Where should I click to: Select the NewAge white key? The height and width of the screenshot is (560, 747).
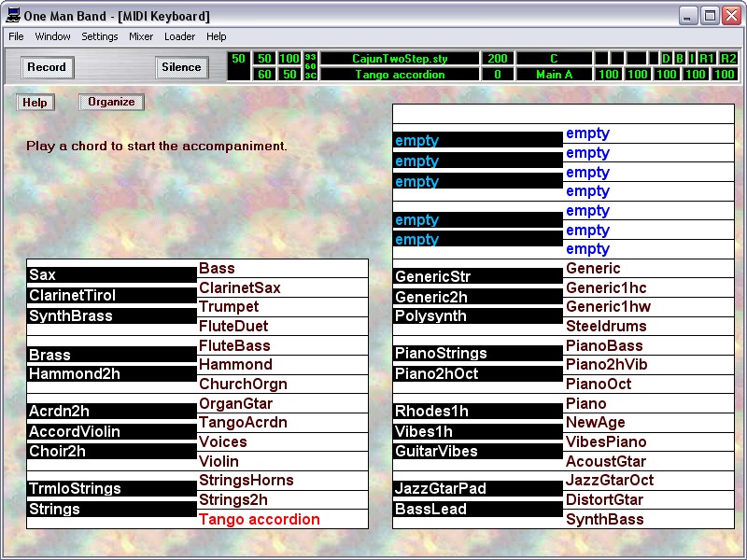point(648,423)
